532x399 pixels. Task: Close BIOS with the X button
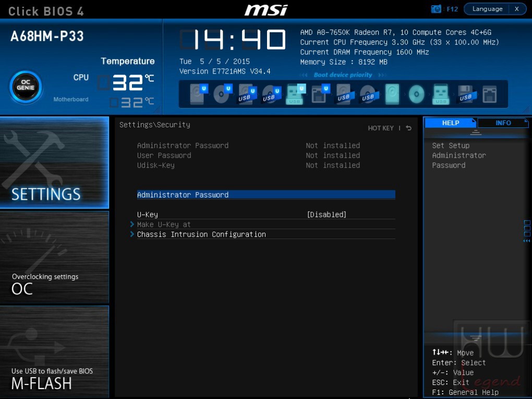[x=517, y=9]
